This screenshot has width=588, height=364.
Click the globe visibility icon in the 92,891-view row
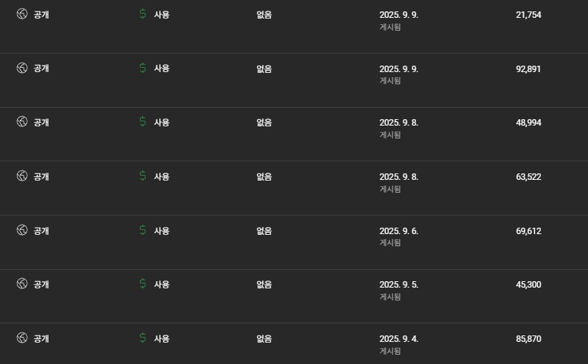[x=22, y=69]
